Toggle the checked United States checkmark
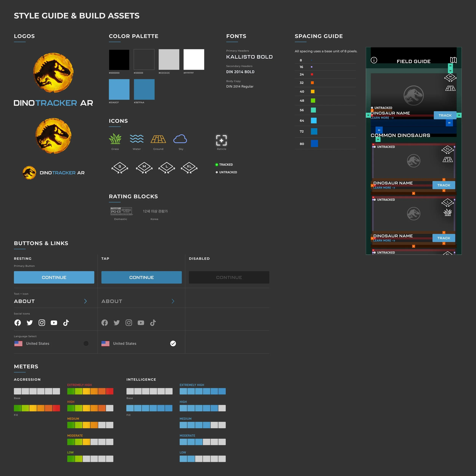This screenshot has height=476, width=476. [173, 343]
